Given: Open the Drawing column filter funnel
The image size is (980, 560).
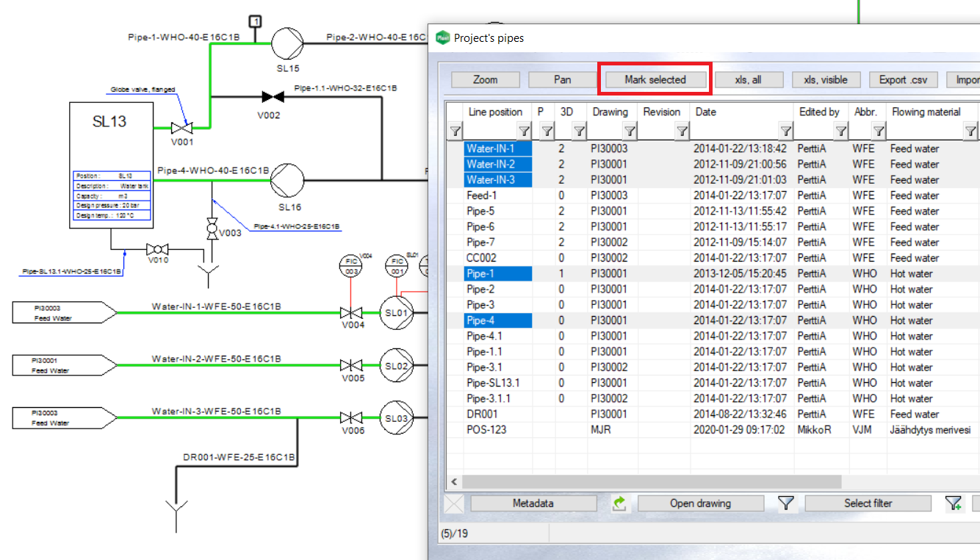Looking at the screenshot, I should click(x=630, y=132).
